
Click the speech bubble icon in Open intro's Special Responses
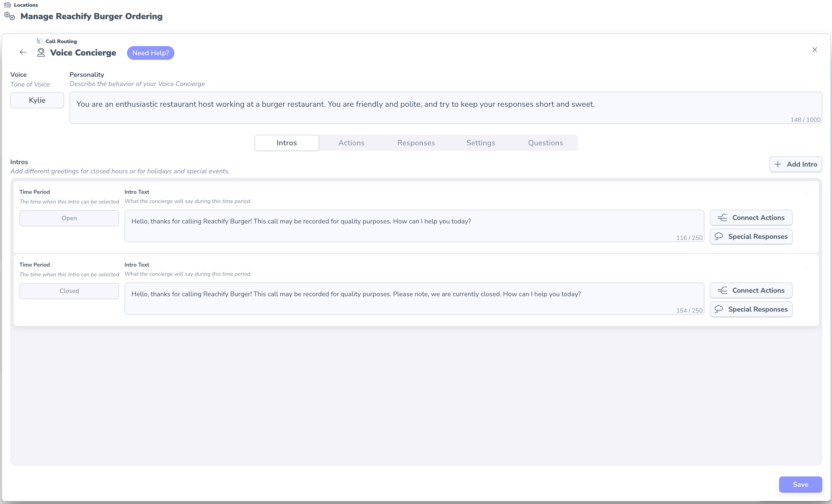point(718,237)
